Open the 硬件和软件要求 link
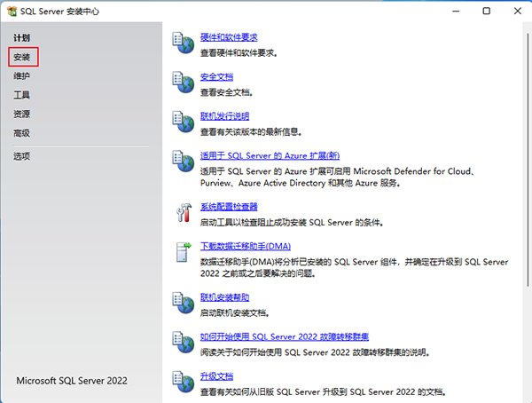Image resolution: width=532 pixels, height=403 pixels. point(229,37)
